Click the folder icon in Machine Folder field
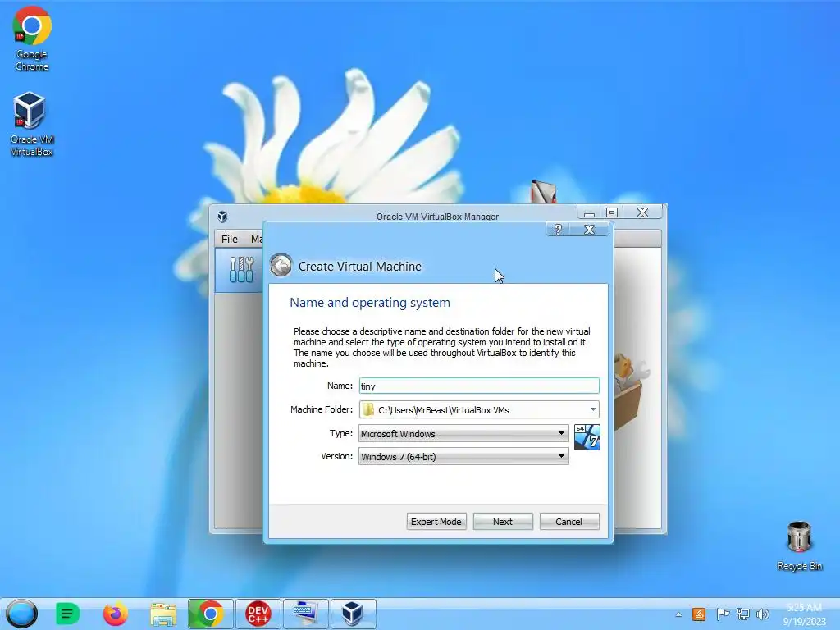Viewport: 840px width, 630px height. [x=368, y=410]
